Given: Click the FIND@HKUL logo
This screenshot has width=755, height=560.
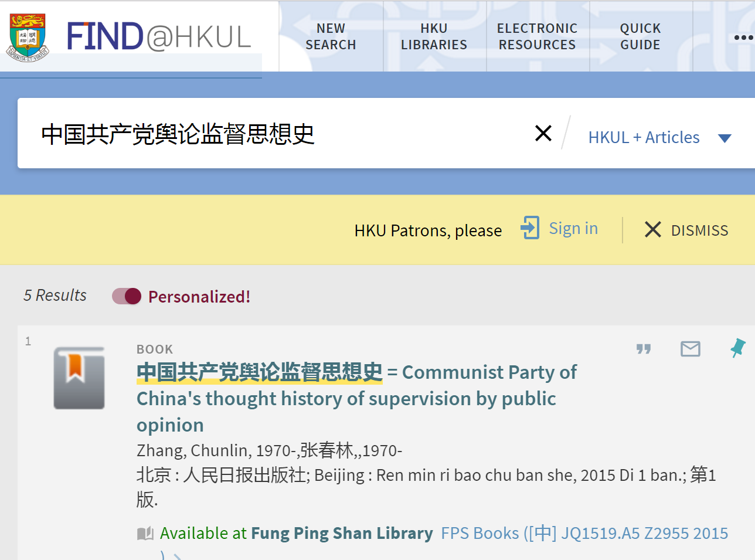Looking at the screenshot, I should click(158, 36).
